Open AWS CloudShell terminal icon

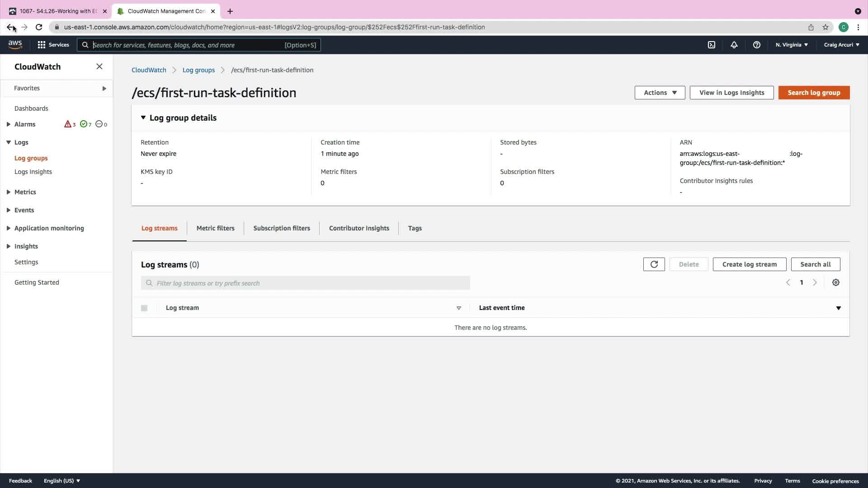[x=712, y=45]
